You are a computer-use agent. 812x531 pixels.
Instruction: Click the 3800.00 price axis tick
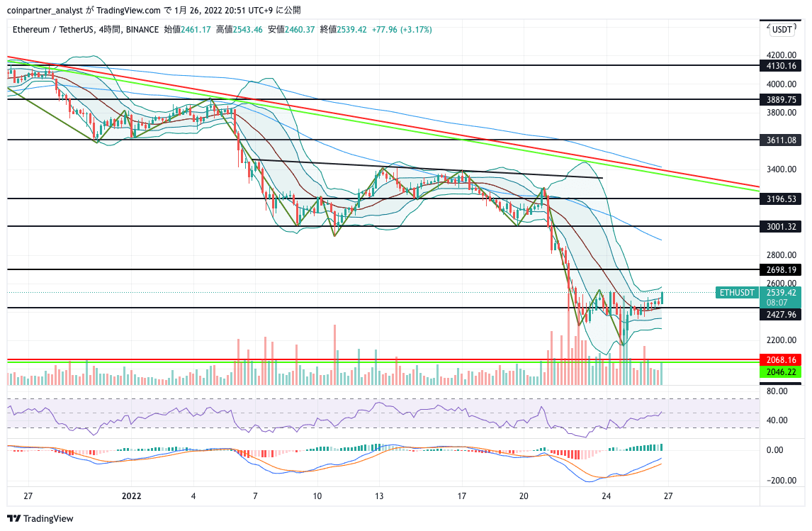click(781, 113)
